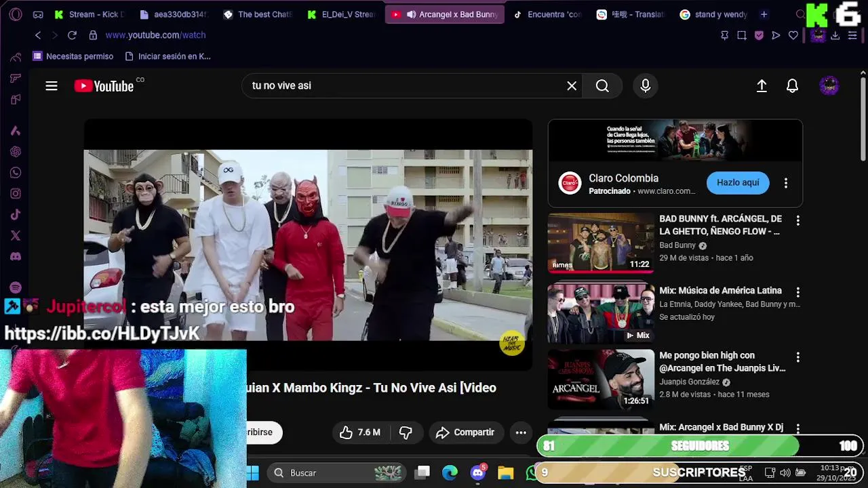The height and width of the screenshot is (488, 868).
Task: Open the Necesitas permiso bookmark
Action: point(73,56)
